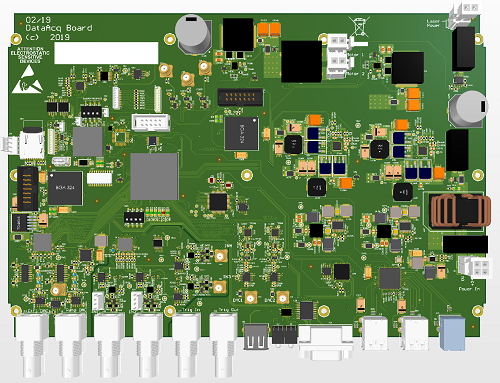This screenshot has width=500, height=383.
Task: Click the Laser Power silkscreen label
Action: click(433, 23)
